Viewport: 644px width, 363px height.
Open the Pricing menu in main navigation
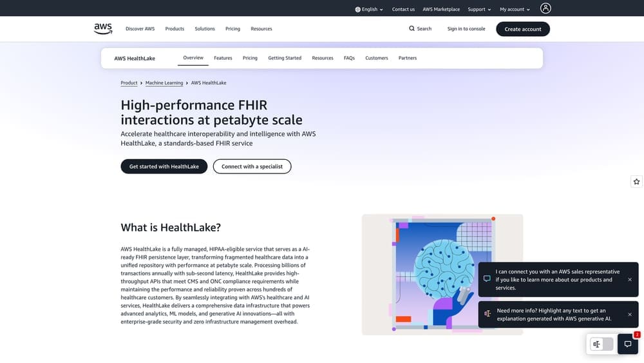pos(232,29)
